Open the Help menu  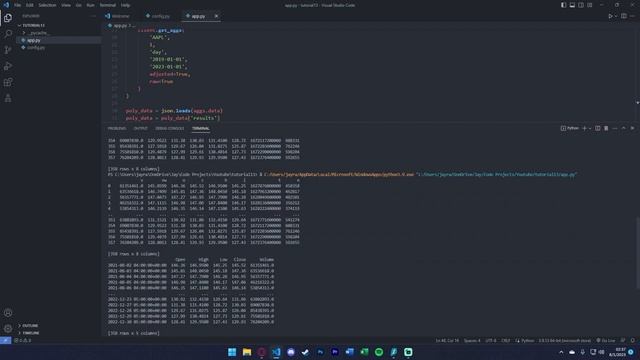coord(125,5)
